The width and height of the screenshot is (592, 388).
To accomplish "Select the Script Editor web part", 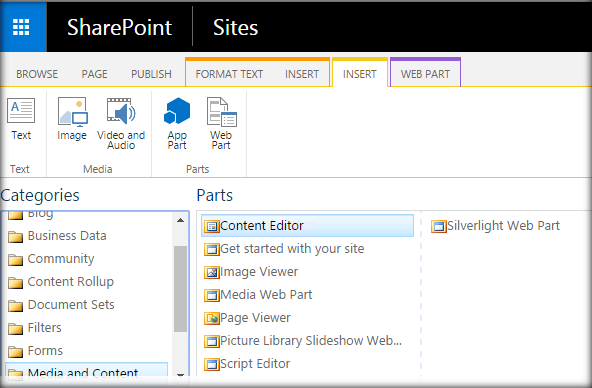I will pos(255,364).
